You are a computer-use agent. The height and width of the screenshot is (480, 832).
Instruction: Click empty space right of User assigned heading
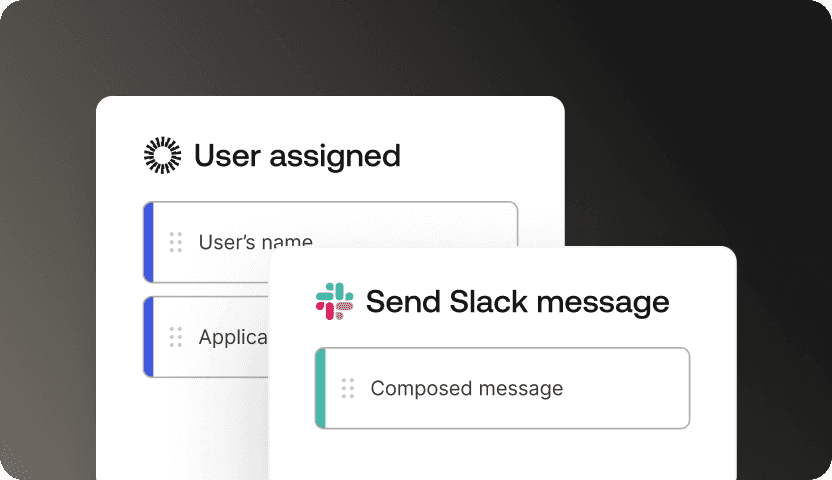coord(480,156)
